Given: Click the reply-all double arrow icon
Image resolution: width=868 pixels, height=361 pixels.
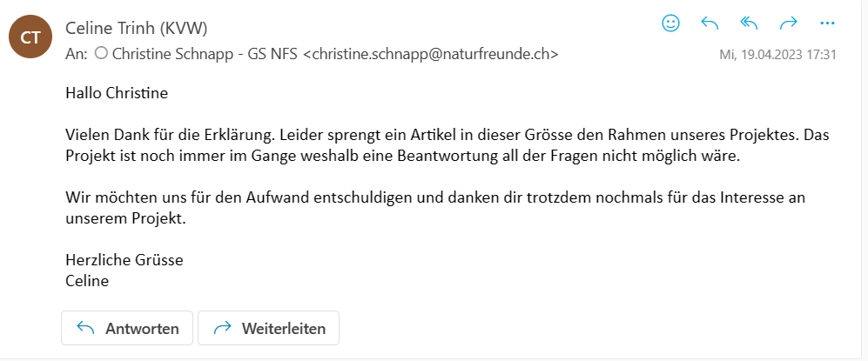Looking at the screenshot, I should 749,23.
